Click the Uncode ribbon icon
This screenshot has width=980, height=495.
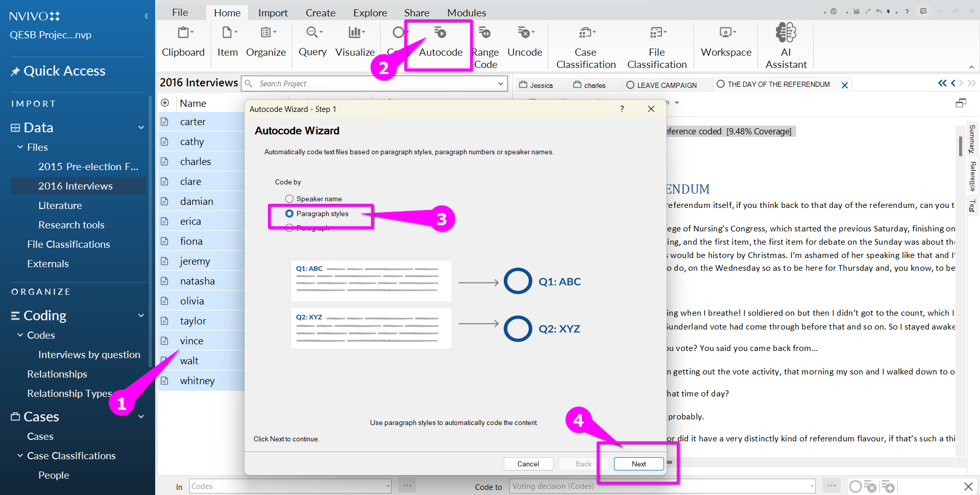pyautogui.click(x=524, y=34)
